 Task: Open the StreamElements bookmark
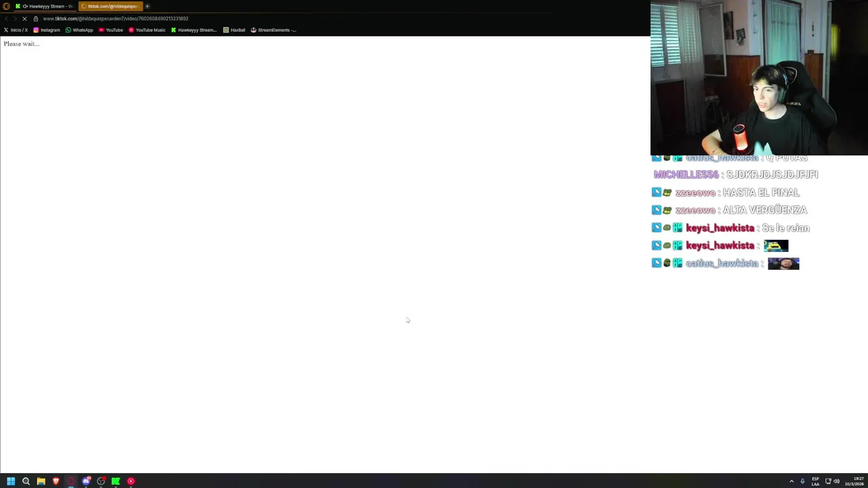273,30
